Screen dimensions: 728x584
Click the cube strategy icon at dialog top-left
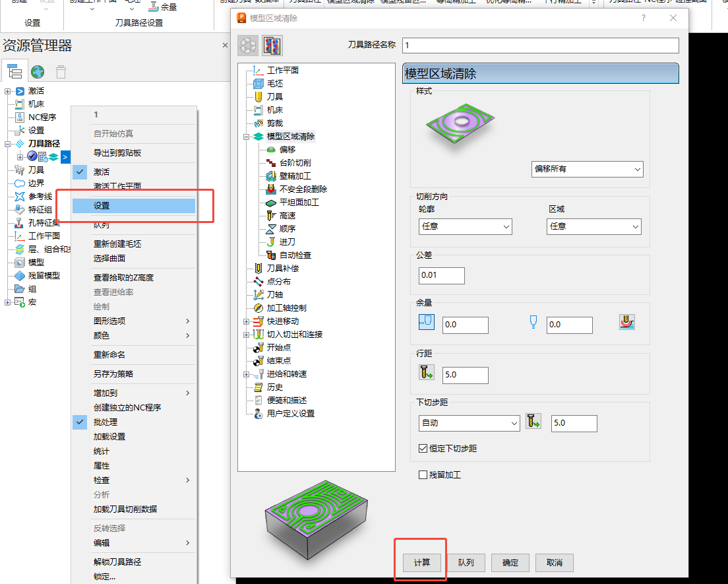tap(248, 46)
